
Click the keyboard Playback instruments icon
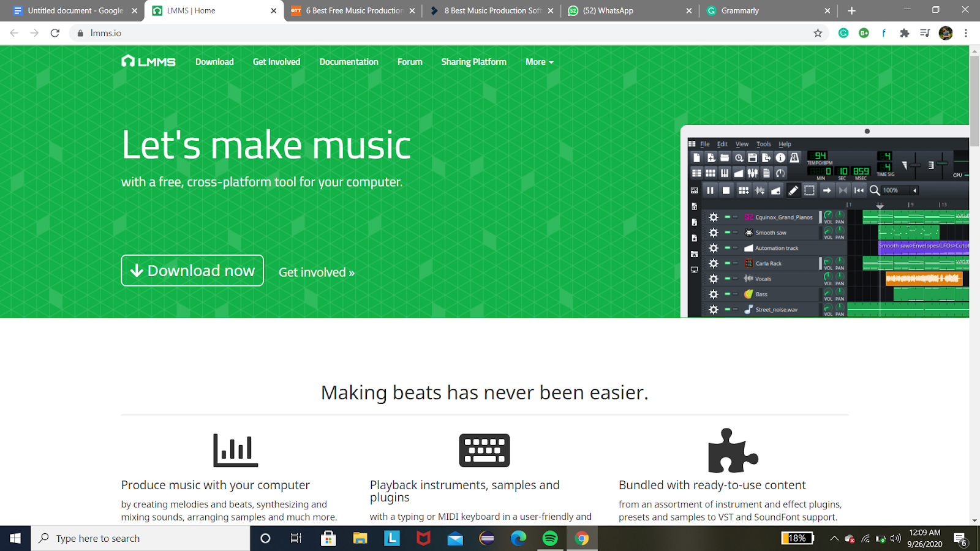(484, 450)
